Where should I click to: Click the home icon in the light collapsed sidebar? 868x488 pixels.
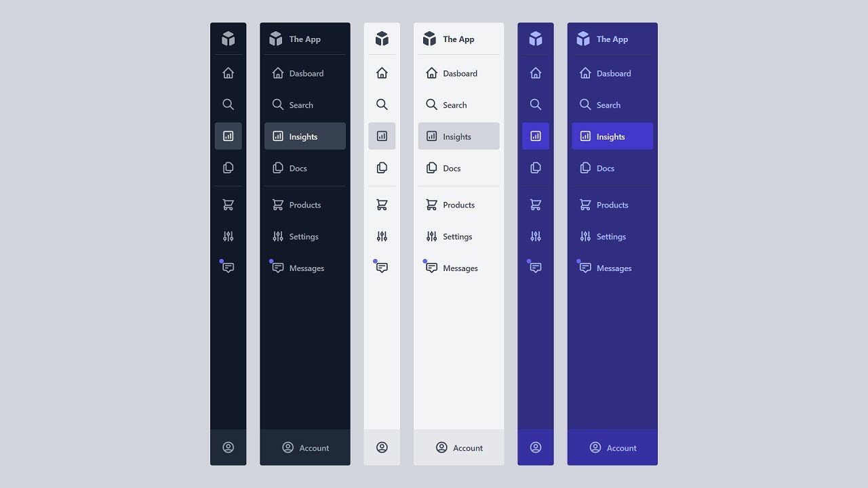(x=382, y=73)
